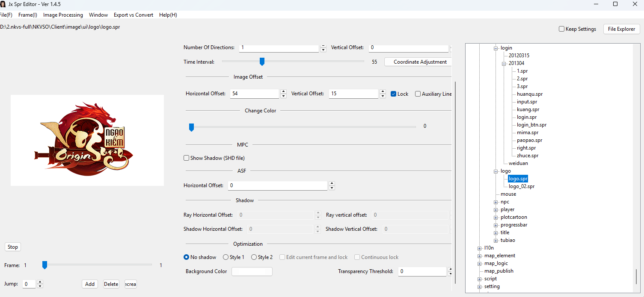Click the Jx Spr Editor app icon

click(3, 4)
